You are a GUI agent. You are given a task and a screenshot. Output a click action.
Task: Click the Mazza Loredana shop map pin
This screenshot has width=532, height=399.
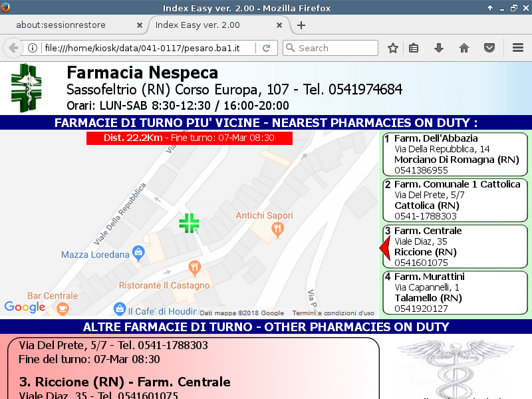(138, 253)
